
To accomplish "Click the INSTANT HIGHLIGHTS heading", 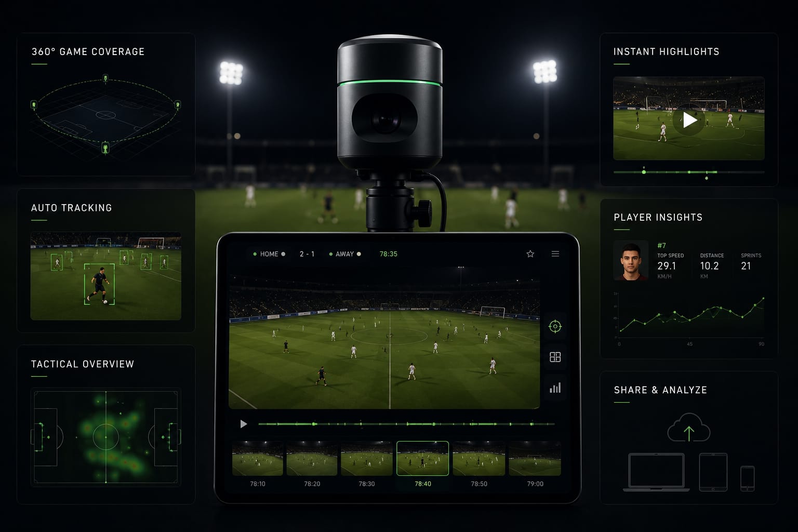I will click(x=667, y=51).
